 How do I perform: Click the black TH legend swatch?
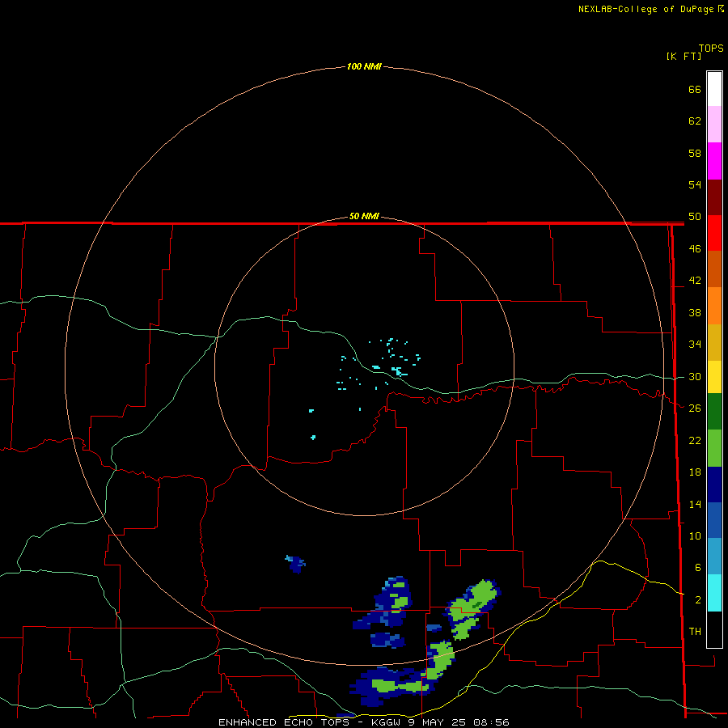(714, 629)
